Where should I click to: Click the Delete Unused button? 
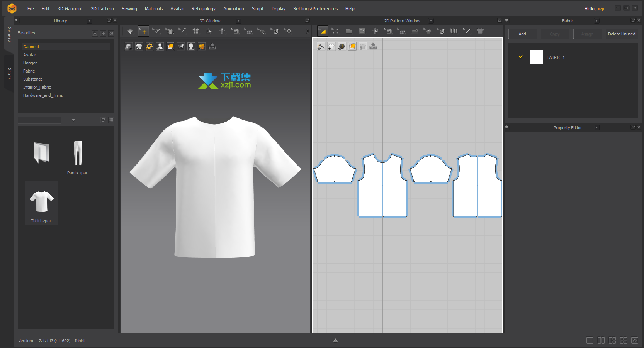(x=621, y=34)
